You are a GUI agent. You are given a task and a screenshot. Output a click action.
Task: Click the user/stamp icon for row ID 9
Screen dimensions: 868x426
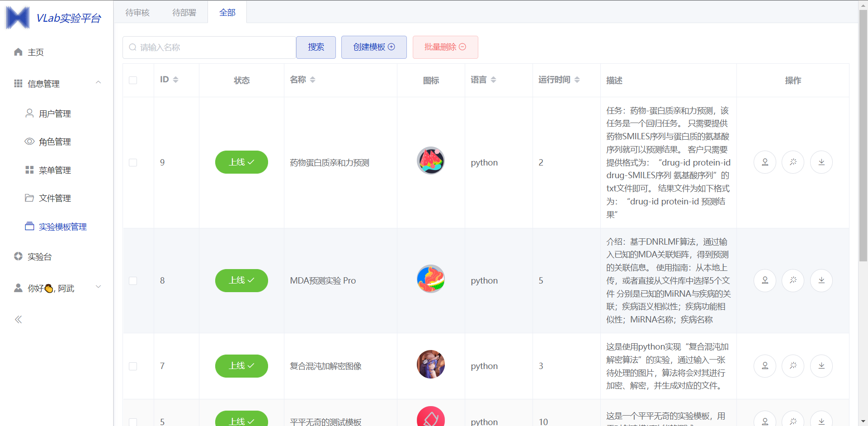pyautogui.click(x=765, y=162)
